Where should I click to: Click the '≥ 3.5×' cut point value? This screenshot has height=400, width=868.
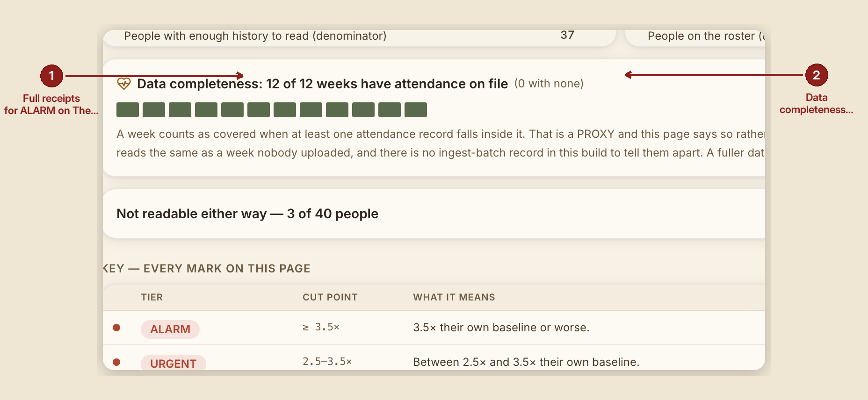[321, 327]
